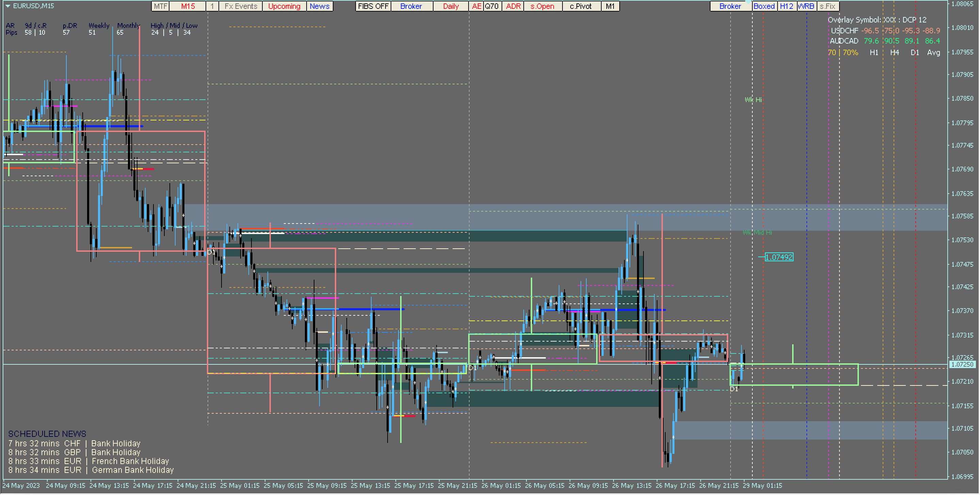Click the '1' button beside M15
Image resolution: width=980 pixels, height=495 pixels.
(x=212, y=6)
